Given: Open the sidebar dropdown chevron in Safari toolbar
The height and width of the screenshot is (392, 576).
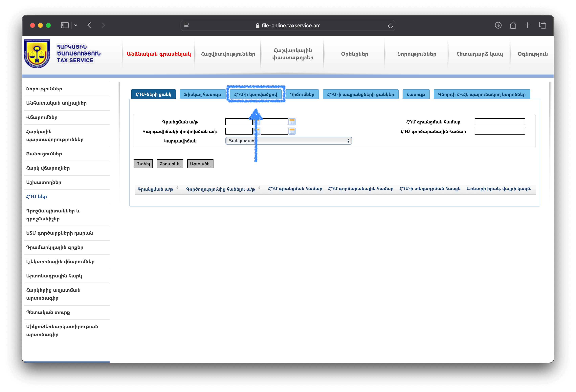Looking at the screenshot, I should coord(76,25).
